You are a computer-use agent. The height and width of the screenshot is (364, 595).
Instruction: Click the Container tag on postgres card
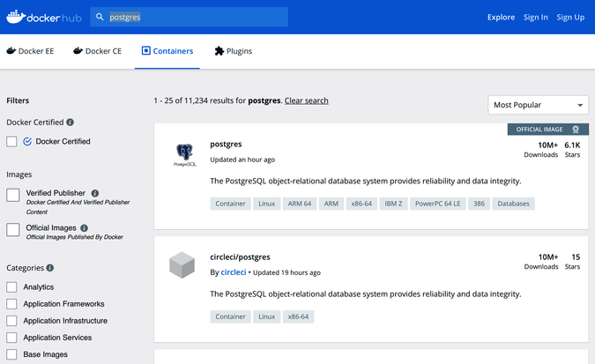230,204
